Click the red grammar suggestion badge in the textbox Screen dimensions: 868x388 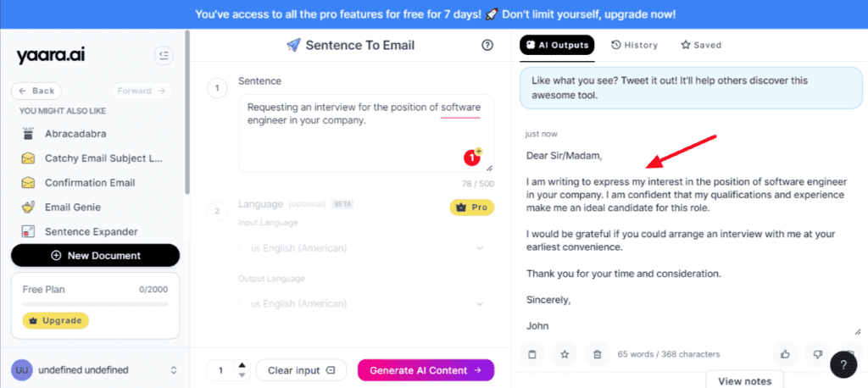(471, 158)
